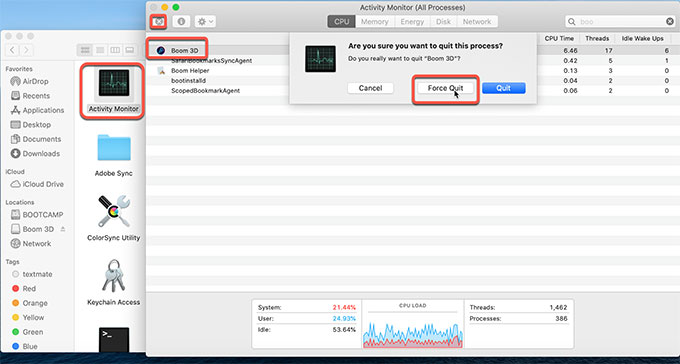The width and height of the screenshot is (680, 364).
Task: Select the Orange tag
Action: tap(29, 303)
